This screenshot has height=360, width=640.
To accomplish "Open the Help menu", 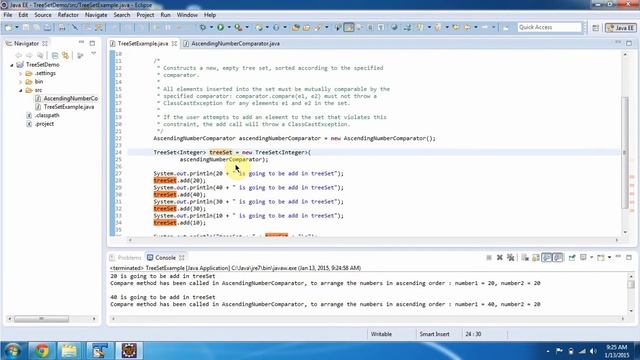I will [210, 15].
